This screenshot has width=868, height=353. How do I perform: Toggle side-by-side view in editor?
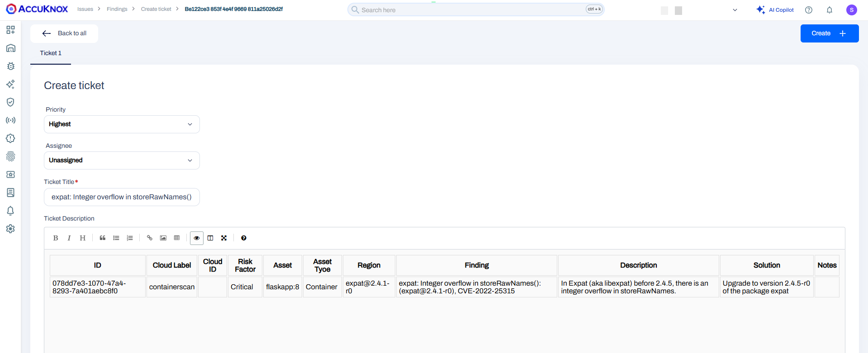[210, 238]
